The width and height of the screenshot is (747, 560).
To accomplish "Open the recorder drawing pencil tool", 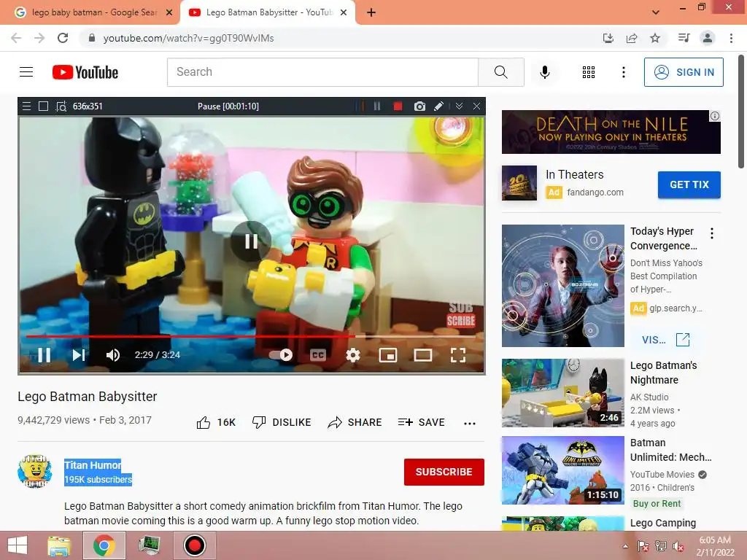I will (x=438, y=106).
